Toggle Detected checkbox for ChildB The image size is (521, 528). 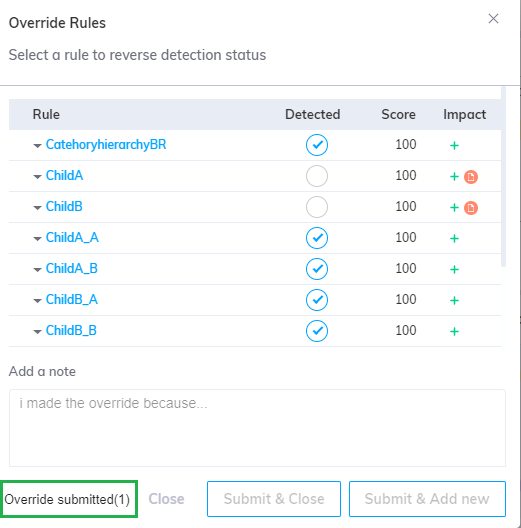tap(317, 207)
